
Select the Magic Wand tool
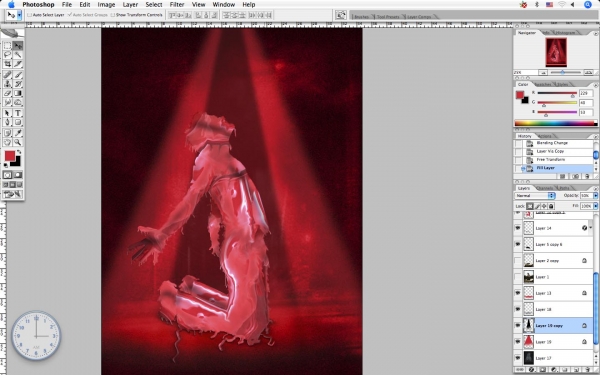click(x=18, y=55)
